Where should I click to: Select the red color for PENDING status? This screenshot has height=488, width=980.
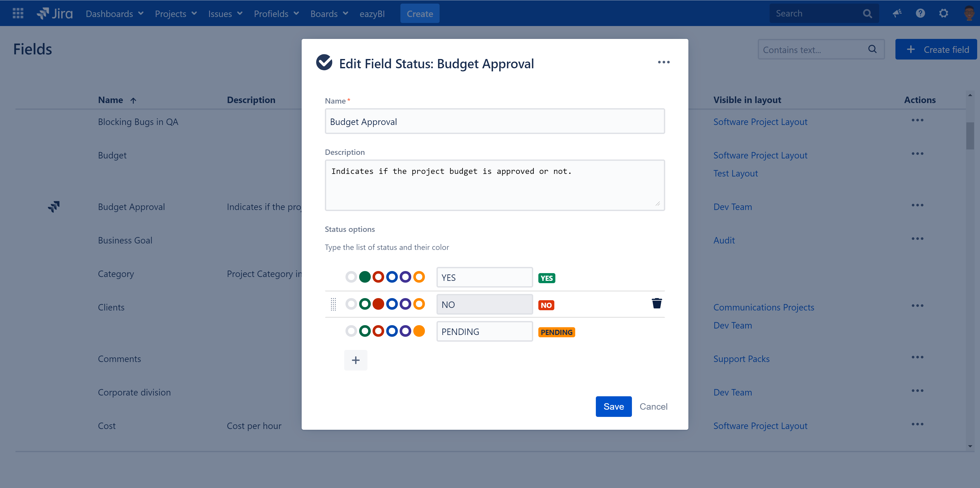tap(378, 331)
